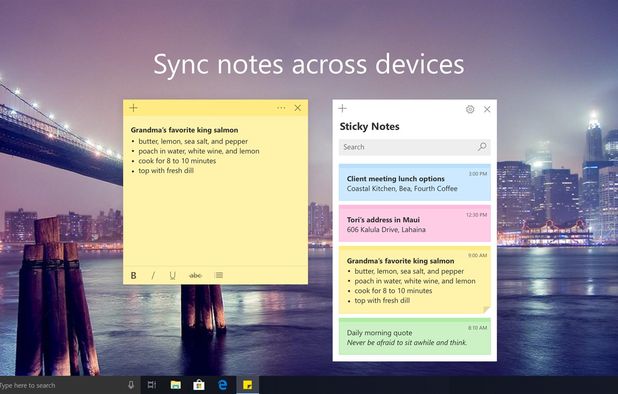Create new note in Sticky Notes list
The width and height of the screenshot is (618, 394).
[343, 108]
